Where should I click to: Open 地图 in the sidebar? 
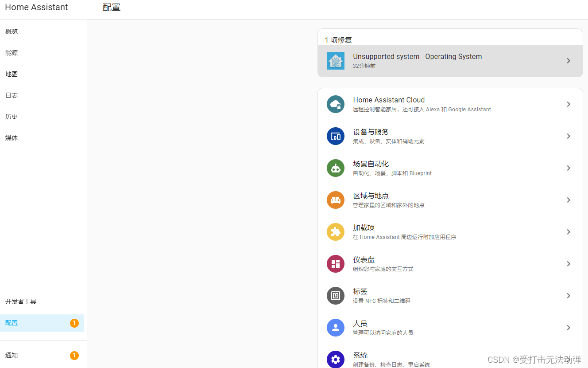(x=42, y=74)
